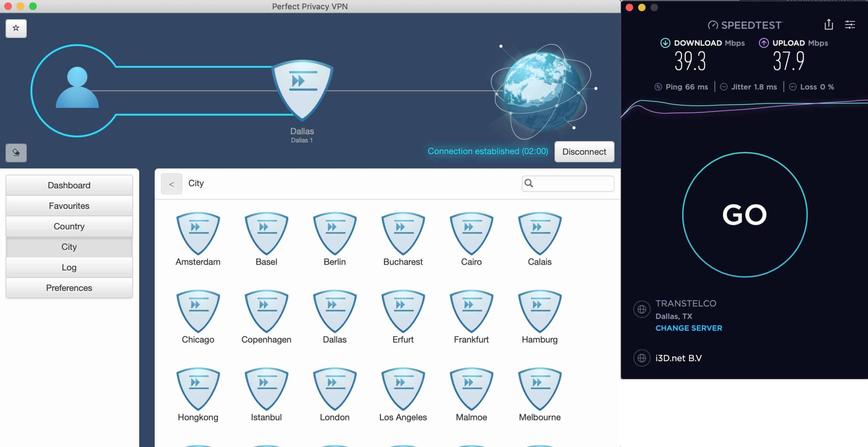Open the Country tab
This screenshot has width=868, height=447.
click(69, 226)
